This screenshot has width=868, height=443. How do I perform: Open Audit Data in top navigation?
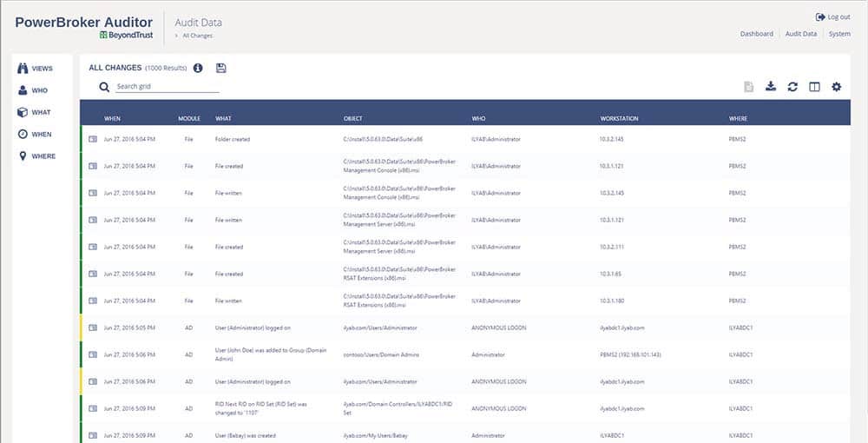[801, 34]
